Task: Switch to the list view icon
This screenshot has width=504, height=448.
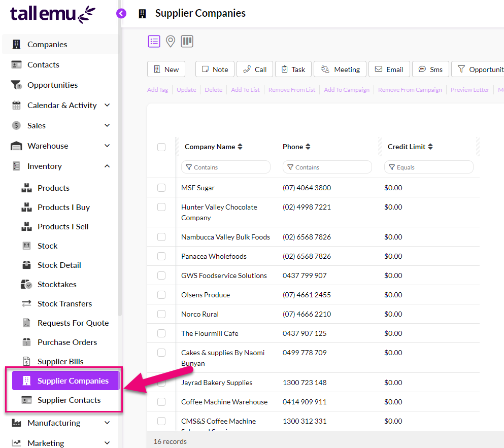Action: 154,42
